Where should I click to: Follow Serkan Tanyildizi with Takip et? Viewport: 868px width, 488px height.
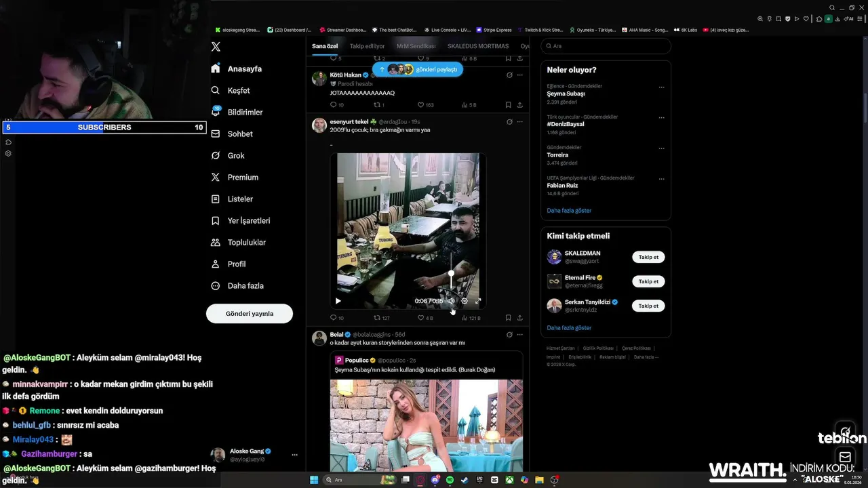coord(648,306)
